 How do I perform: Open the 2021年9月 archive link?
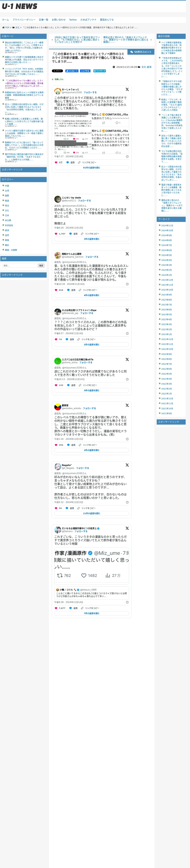click(166, 413)
